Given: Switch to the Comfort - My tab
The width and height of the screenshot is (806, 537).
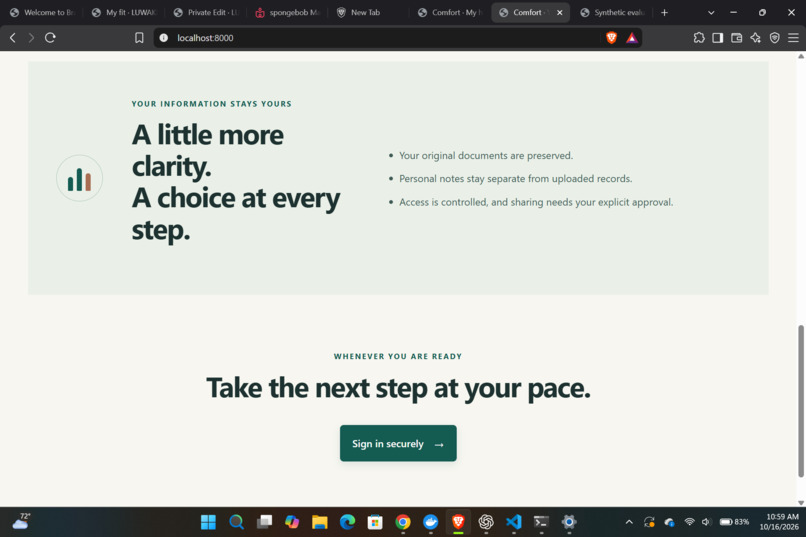Looking at the screenshot, I should pyautogui.click(x=451, y=12).
